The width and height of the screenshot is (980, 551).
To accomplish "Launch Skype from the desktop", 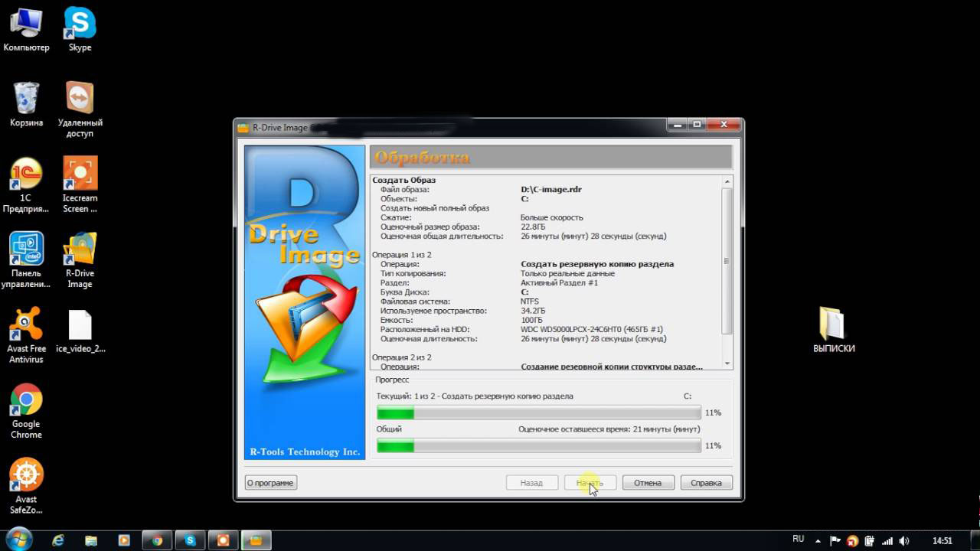I will pos(80,31).
